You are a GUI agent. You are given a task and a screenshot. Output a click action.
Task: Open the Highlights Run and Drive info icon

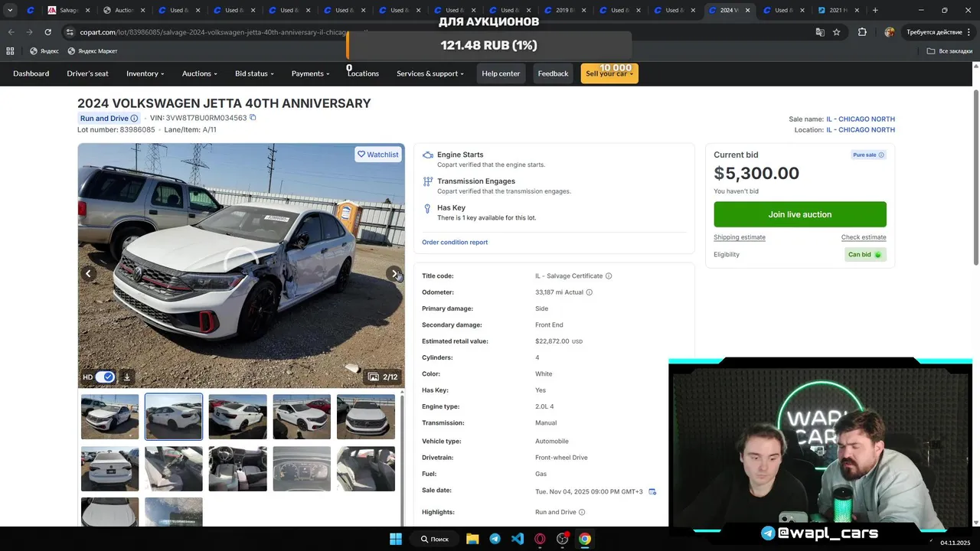(x=582, y=513)
